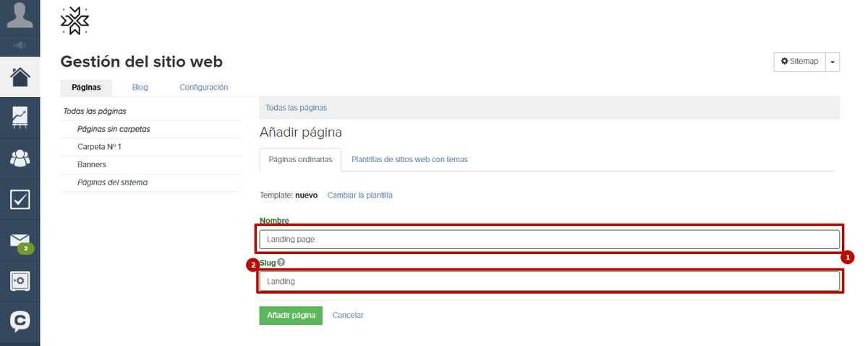Open the user profile avatar
This screenshot has height=346, width=868.
[x=20, y=16]
